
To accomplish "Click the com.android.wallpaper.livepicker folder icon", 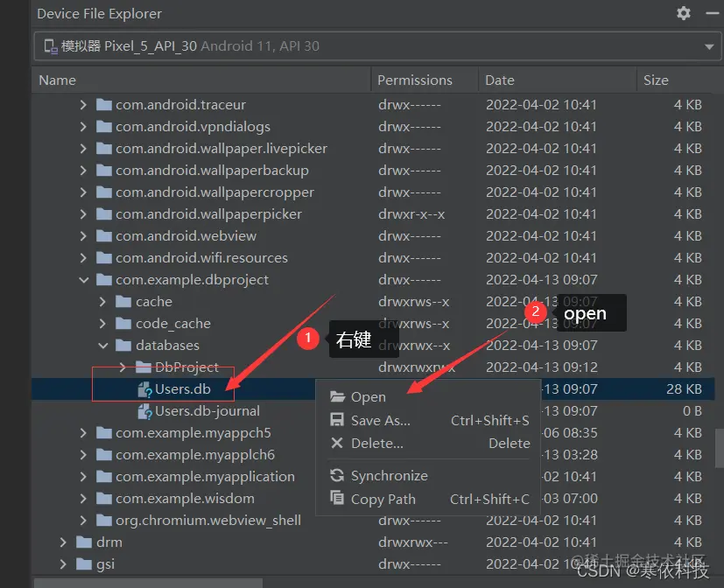I will click(x=104, y=149).
